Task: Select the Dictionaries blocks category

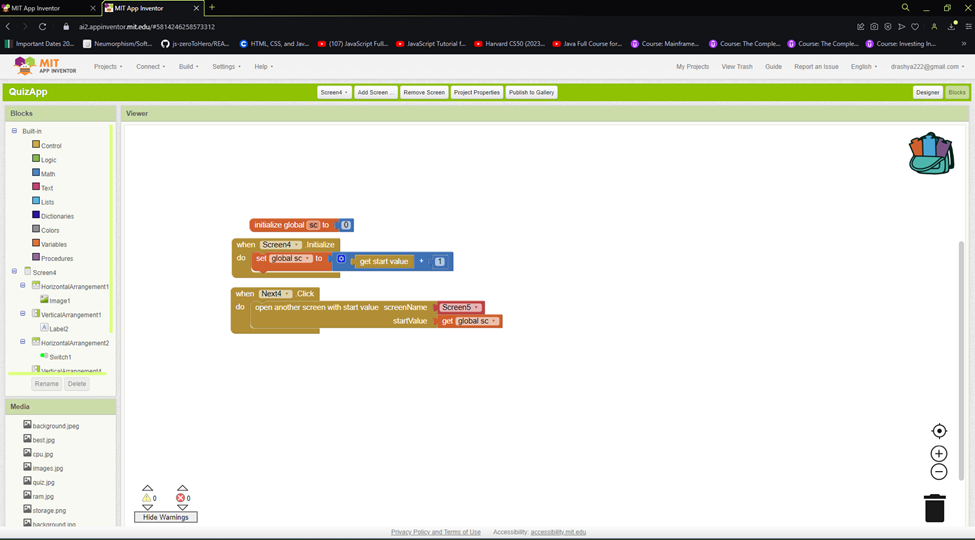Action: tap(57, 216)
